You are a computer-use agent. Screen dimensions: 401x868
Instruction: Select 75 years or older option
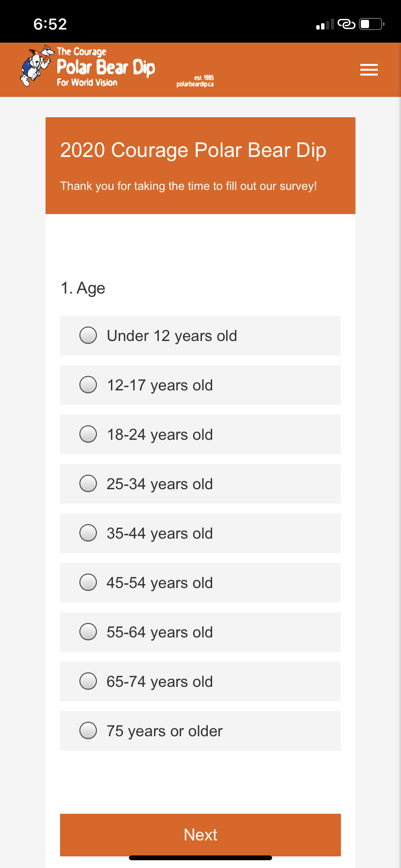point(200,731)
